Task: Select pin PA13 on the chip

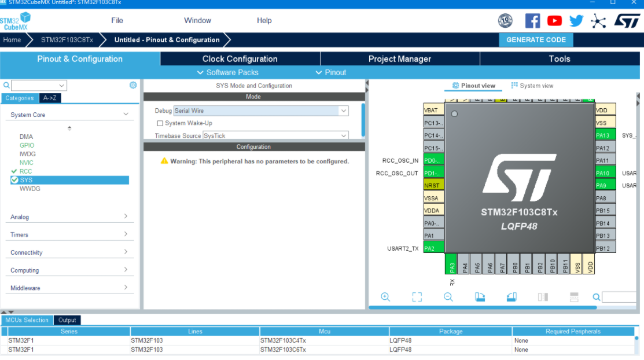Action: (x=605, y=135)
